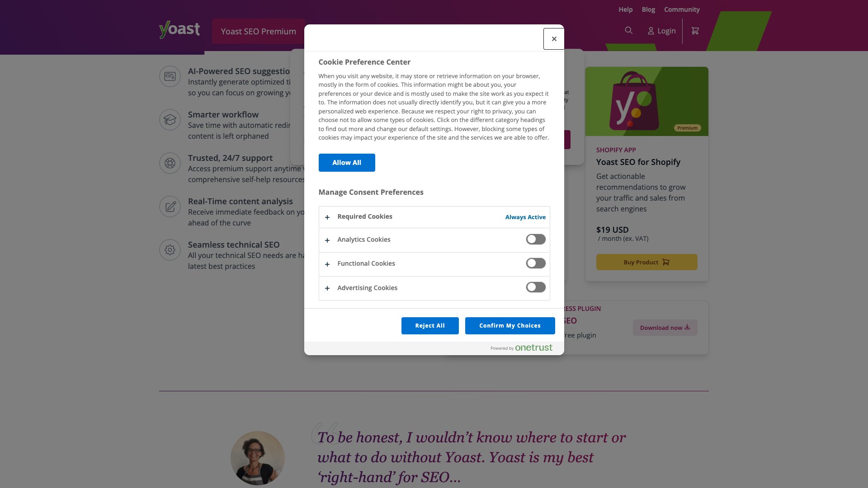Click the Trusted 24/7 support lifebuoy icon
The width and height of the screenshot is (868, 488).
pos(170,163)
